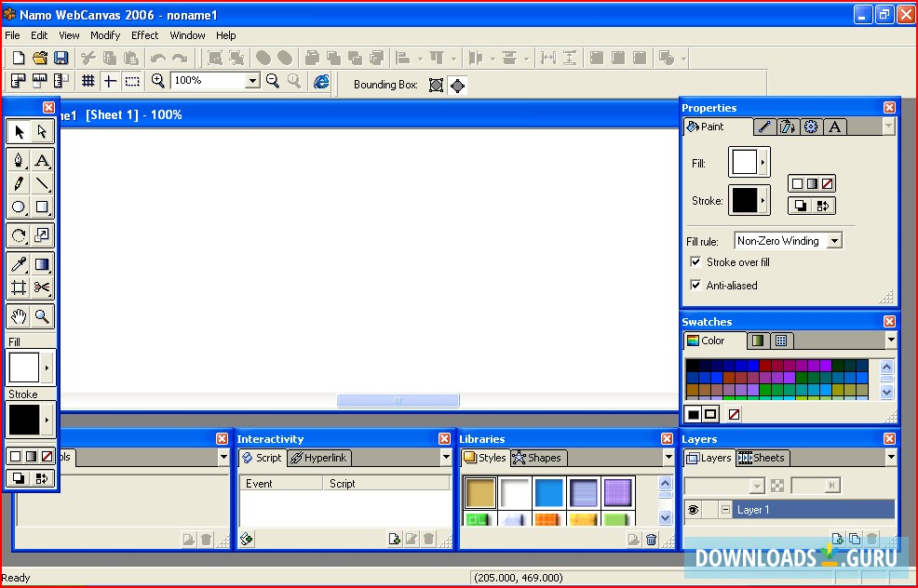The height and width of the screenshot is (588, 918).
Task: Open the Properties Fill color dropdown arrow
Action: 763,162
